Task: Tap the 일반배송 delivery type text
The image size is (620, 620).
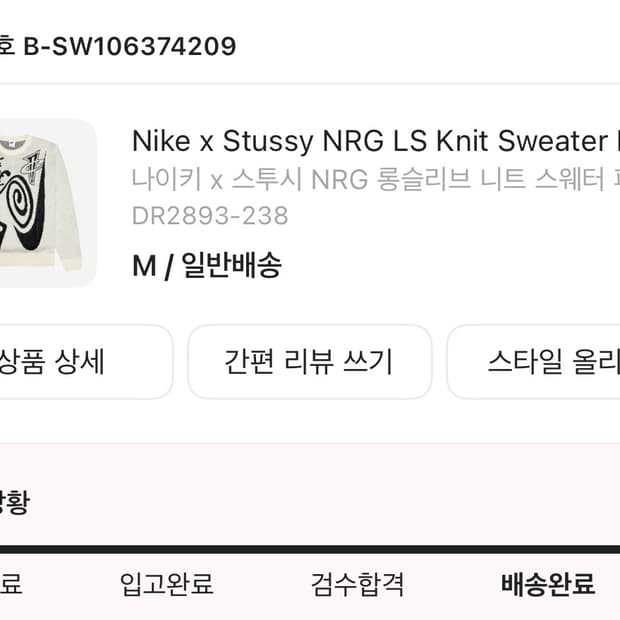Action: (231, 266)
